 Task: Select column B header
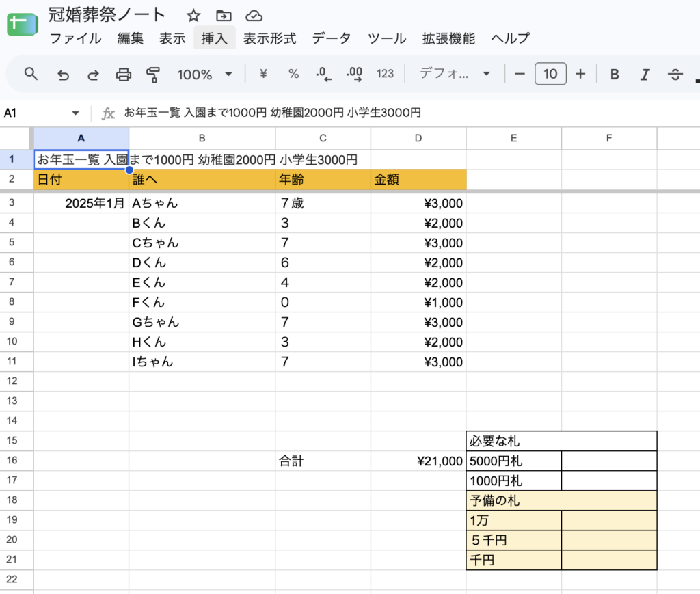(202, 138)
